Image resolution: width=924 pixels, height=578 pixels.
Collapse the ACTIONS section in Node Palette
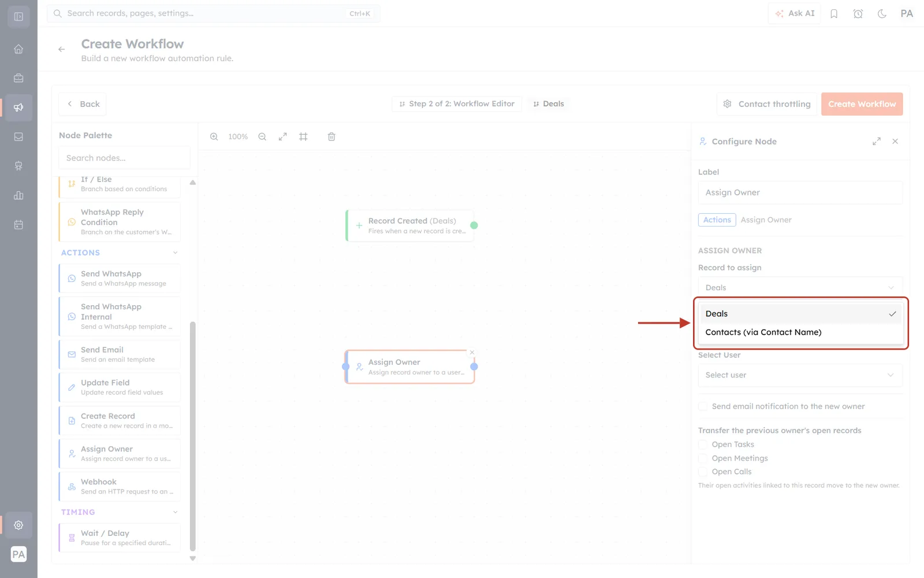(x=176, y=253)
